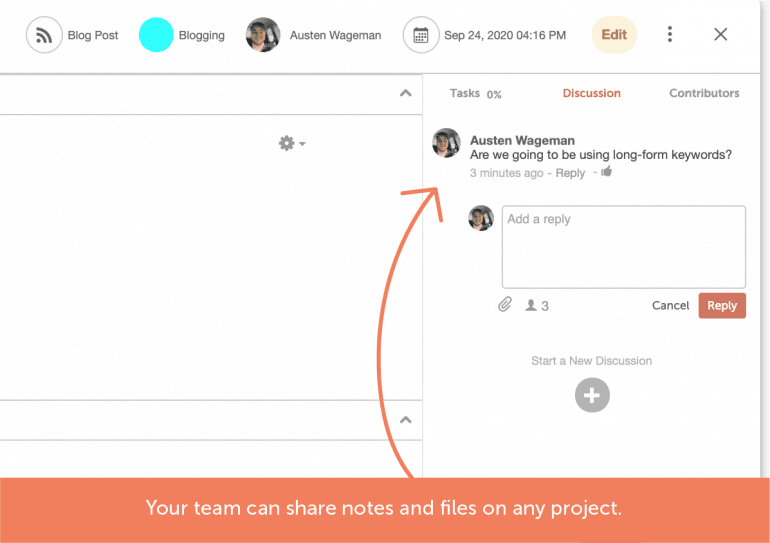This screenshot has height=543, width=770.
Task: Close the project panel with X
Action: (x=720, y=34)
